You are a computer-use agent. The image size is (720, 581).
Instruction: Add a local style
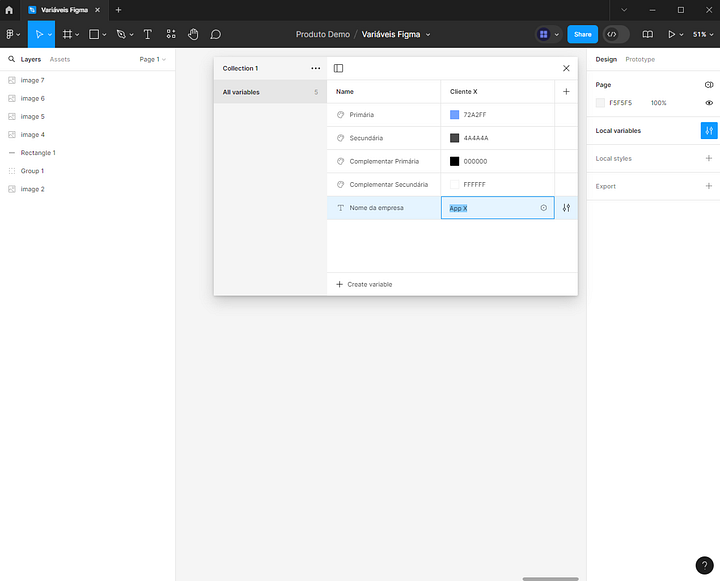(709, 158)
